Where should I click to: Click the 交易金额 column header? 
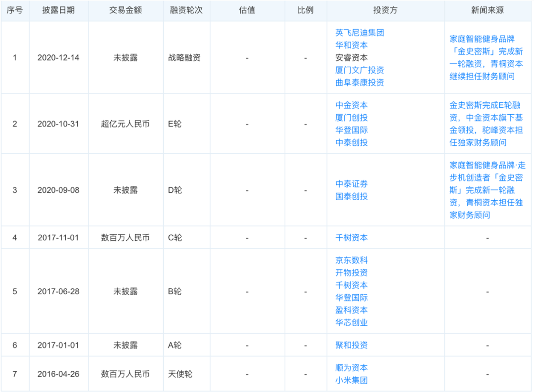(x=125, y=10)
